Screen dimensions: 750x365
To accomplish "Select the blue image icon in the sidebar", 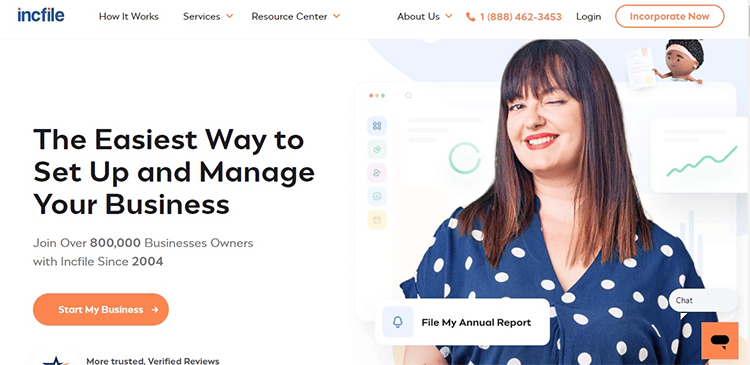I will [377, 196].
